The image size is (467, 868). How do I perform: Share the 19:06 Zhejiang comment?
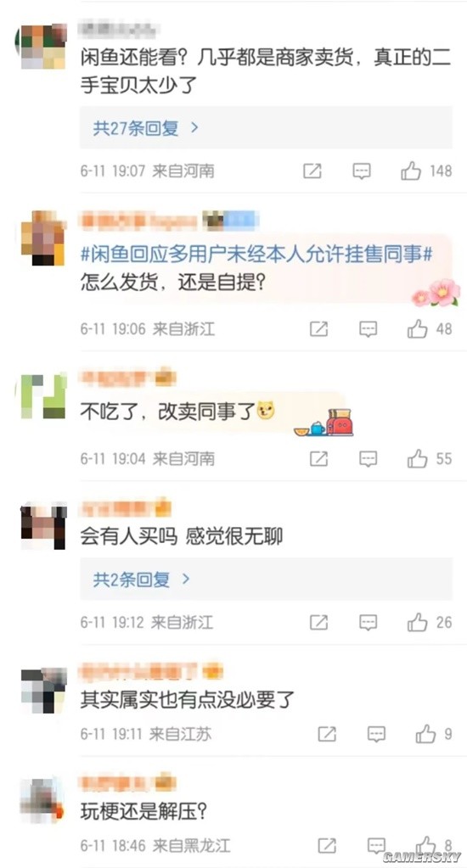318,329
